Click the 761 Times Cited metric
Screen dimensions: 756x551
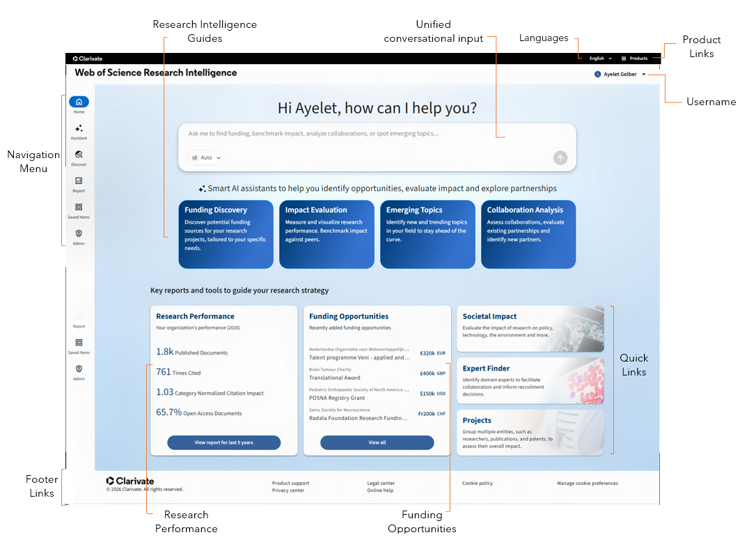click(x=178, y=372)
